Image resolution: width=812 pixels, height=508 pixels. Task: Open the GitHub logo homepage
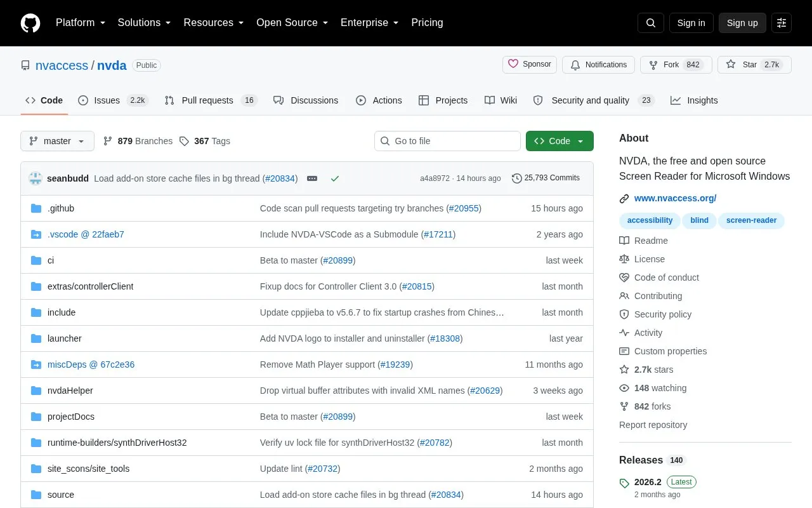pos(30,23)
